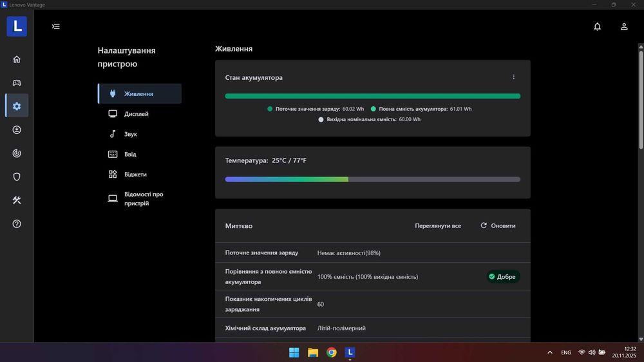The width and height of the screenshot is (644, 362).
Task: Open the Wi-Fi network tray icon
Action: click(582, 352)
